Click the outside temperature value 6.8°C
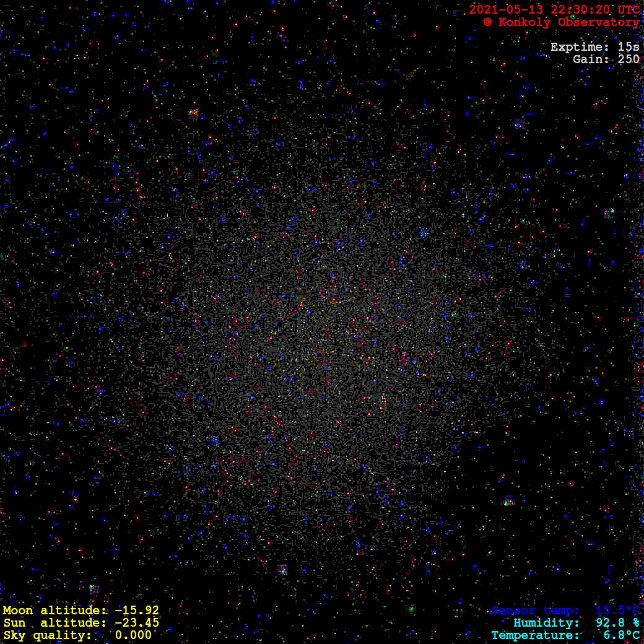644x644 pixels. click(621, 635)
